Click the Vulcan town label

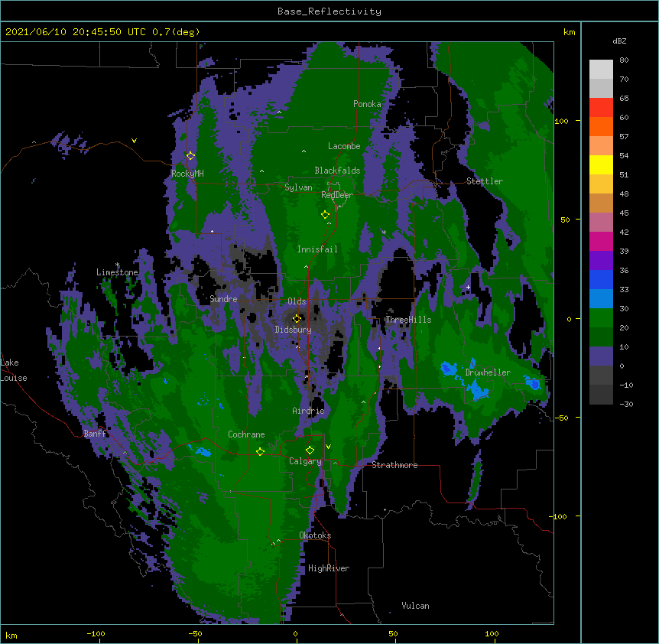[415, 606]
